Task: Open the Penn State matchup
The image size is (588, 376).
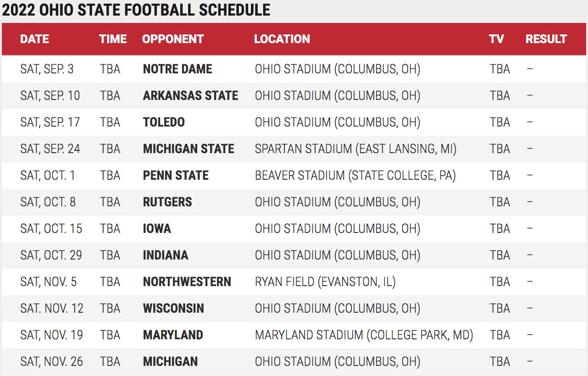Action: point(176,176)
